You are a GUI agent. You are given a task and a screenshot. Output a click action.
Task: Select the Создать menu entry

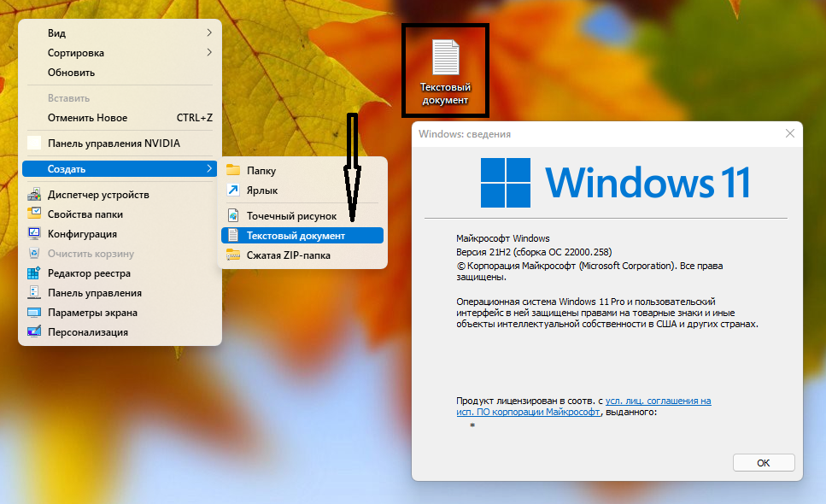[x=120, y=168]
